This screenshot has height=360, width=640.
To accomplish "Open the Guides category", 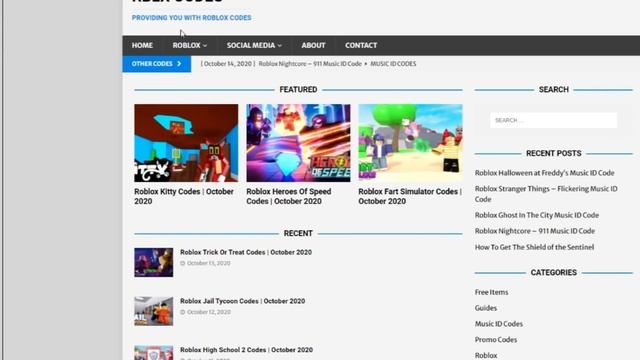I will pyautogui.click(x=486, y=308).
